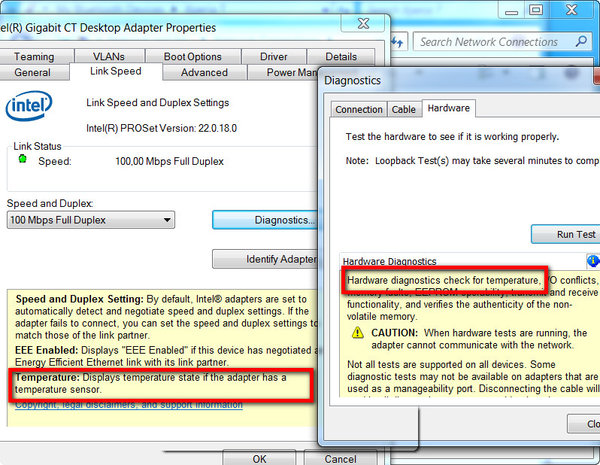Click the Identify Adapter button

click(265, 259)
